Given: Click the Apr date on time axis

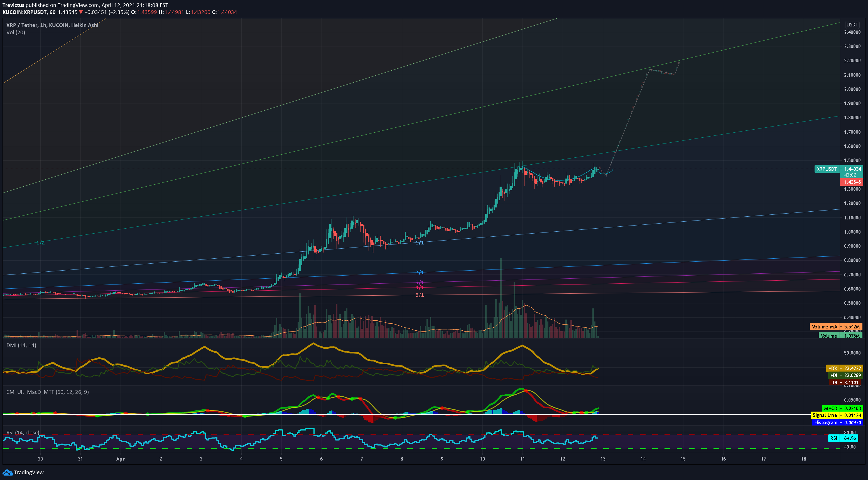Looking at the screenshot, I should (x=120, y=459).
